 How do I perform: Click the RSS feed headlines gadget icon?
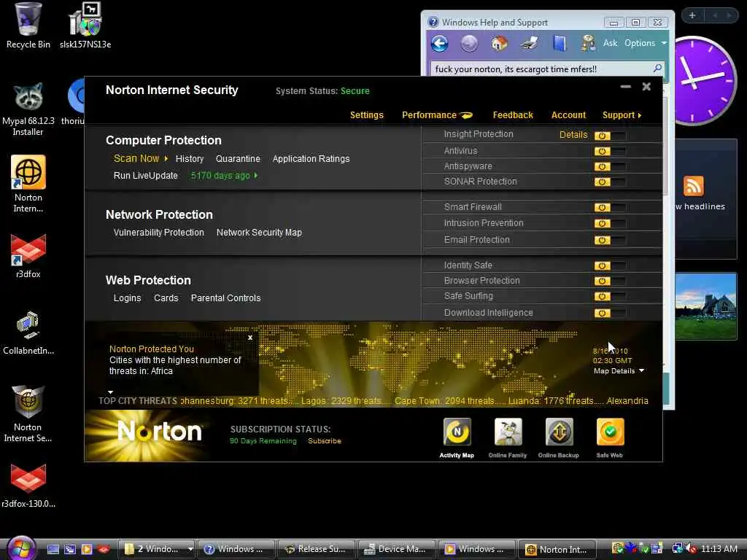click(x=694, y=186)
